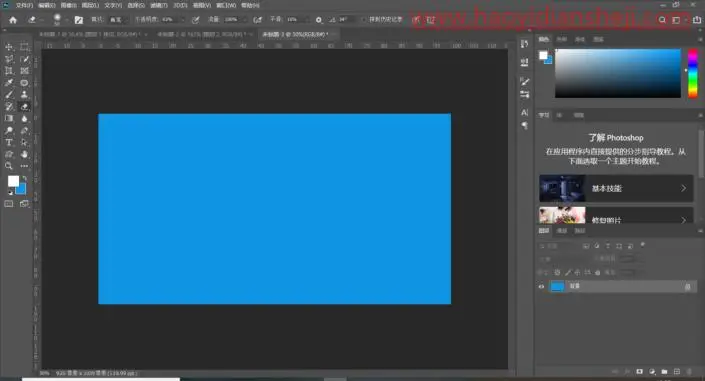Switch to the 色板 tab
This screenshot has height=381, width=705.
(x=562, y=40)
